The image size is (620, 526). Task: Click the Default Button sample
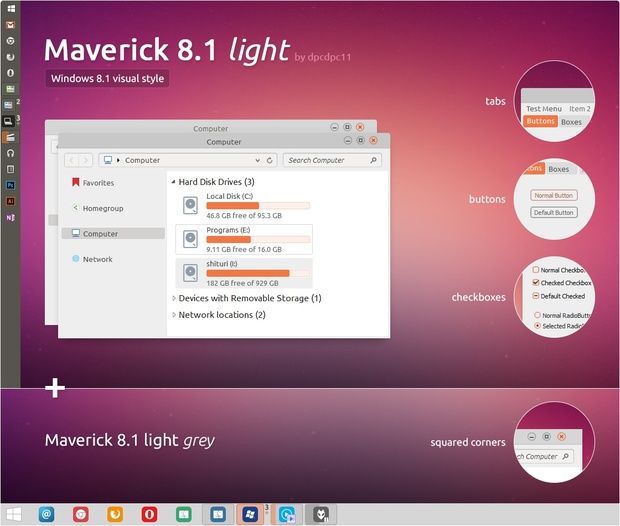554,212
